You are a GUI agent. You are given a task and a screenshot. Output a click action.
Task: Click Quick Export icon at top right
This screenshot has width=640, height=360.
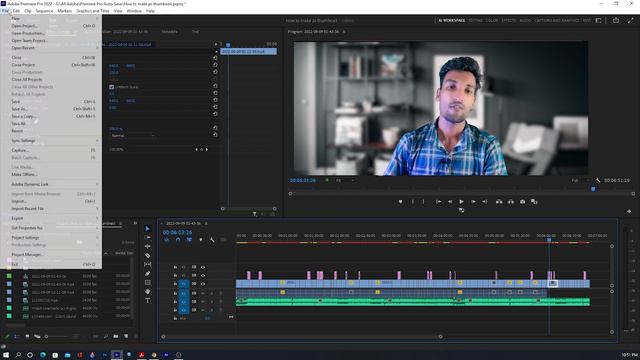(x=616, y=20)
